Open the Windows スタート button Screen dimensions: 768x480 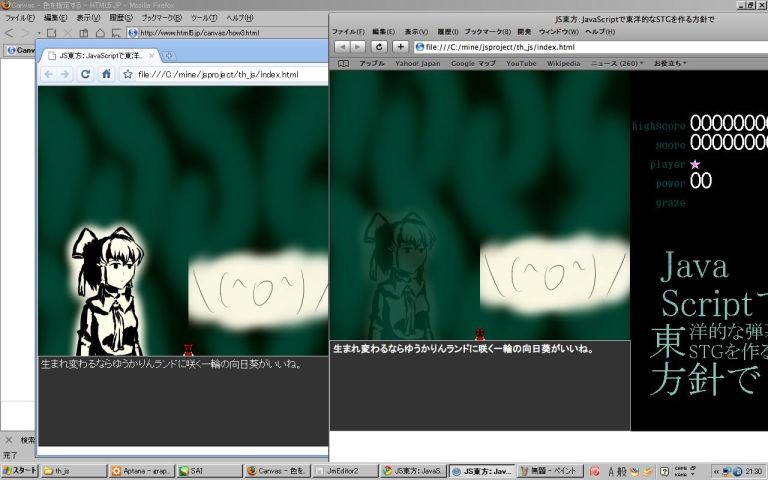point(20,471)
